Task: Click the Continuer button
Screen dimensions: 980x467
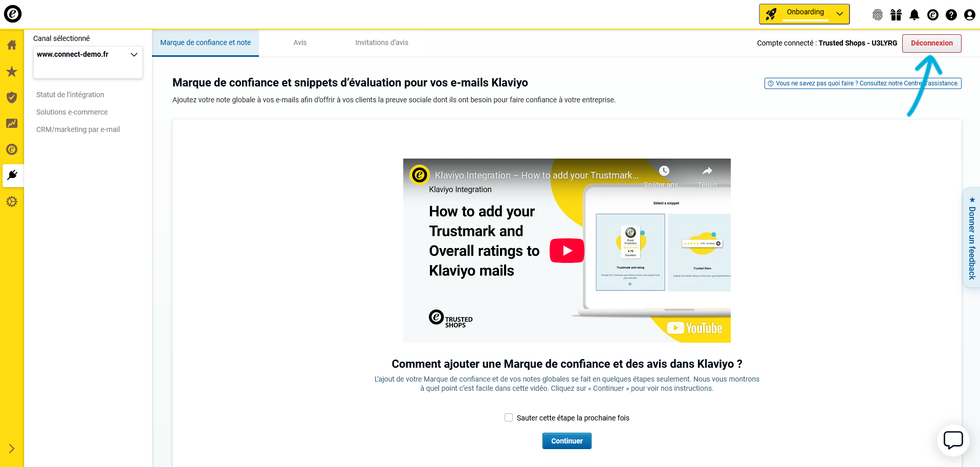Action: point(567,441)
